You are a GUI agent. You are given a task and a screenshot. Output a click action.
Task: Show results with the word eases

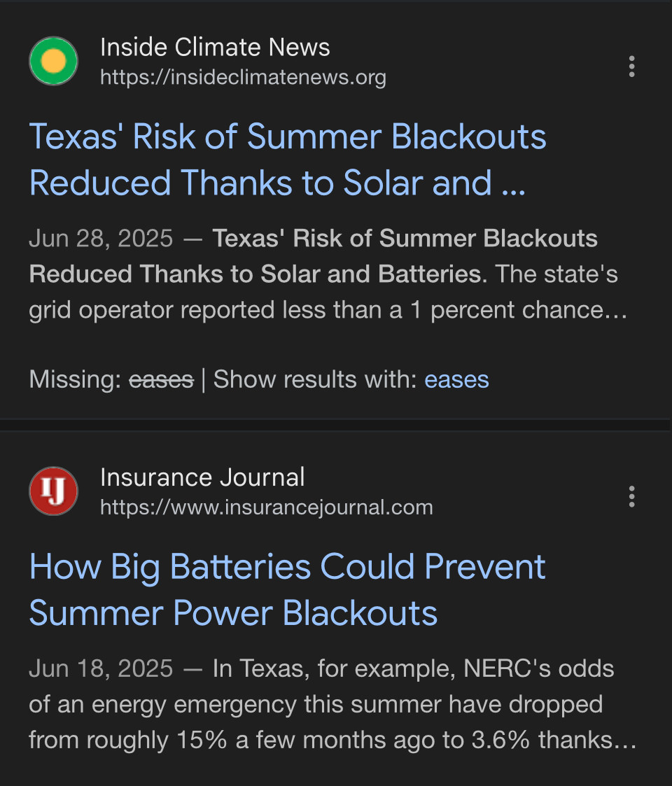(x=456, y=379)
